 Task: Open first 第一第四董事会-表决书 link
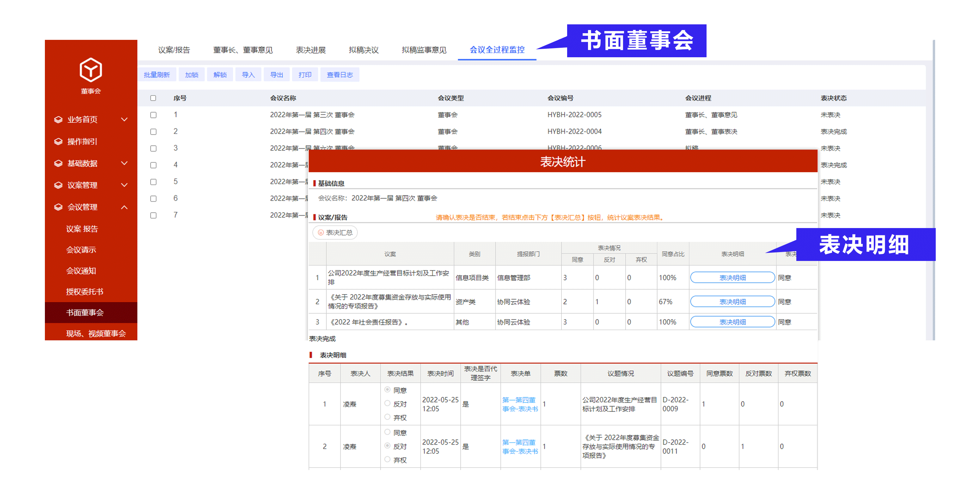pos(520,404)
